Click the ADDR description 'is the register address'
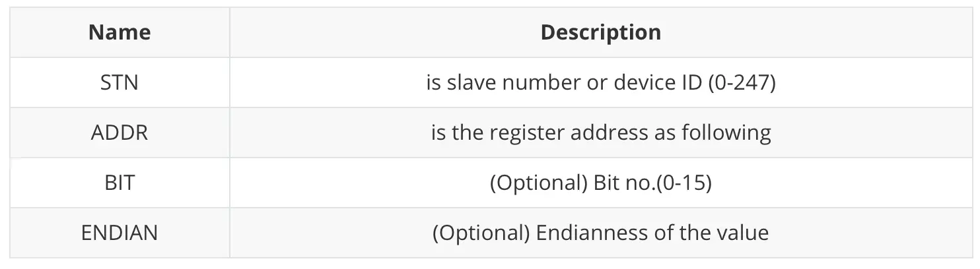 click(600, 133)
